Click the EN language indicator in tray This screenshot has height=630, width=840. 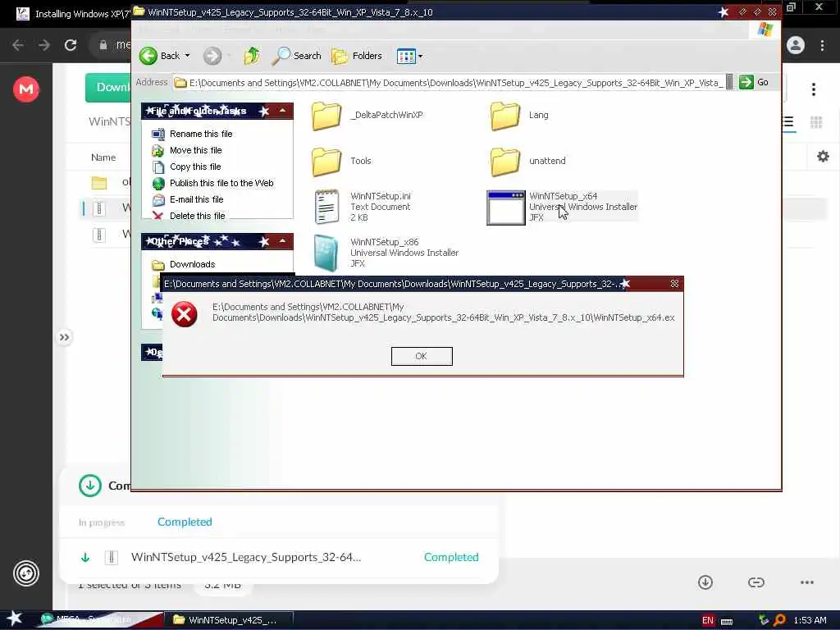708,620
